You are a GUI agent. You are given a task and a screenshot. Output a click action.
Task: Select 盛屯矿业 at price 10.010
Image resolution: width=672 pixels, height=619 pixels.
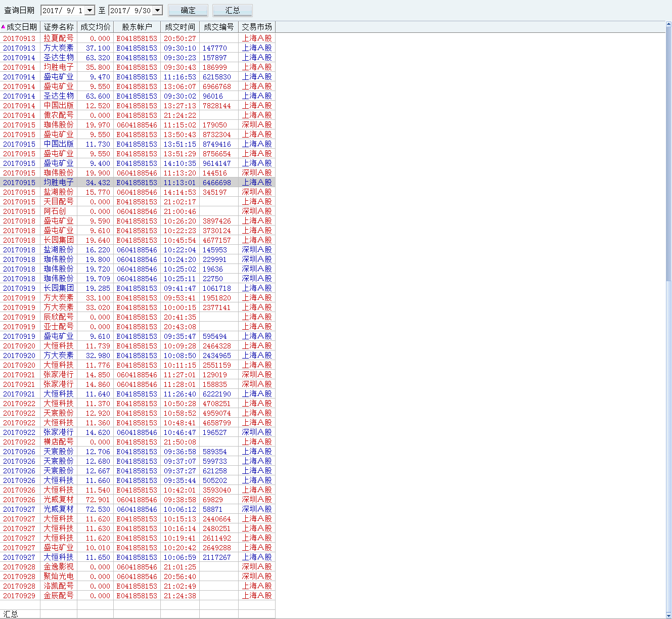coord(59,548)
